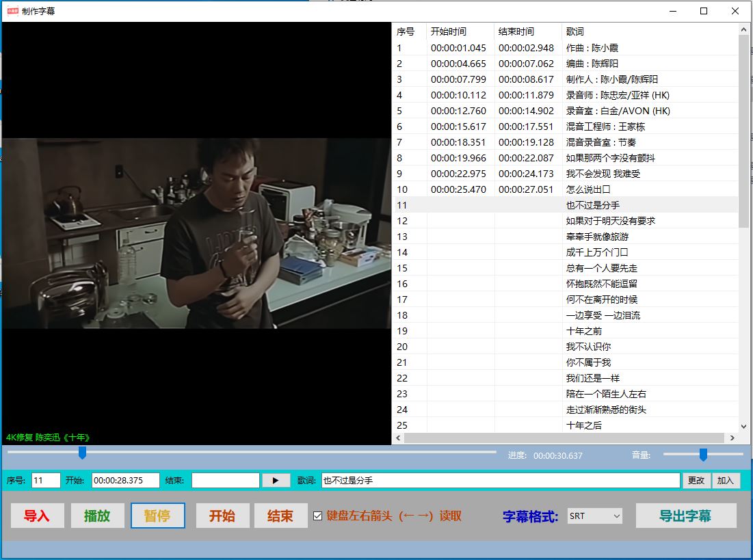Toggle 键盘左右箭头 读取 checkbox
The image size is (753, 560).
click(317, 516)
